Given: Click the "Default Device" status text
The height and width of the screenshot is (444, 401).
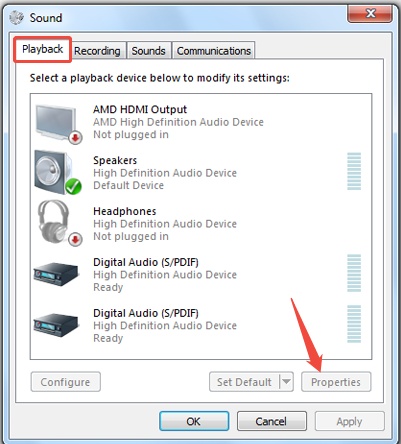Looking at the screenshot, I should click(x=129, y=185).
